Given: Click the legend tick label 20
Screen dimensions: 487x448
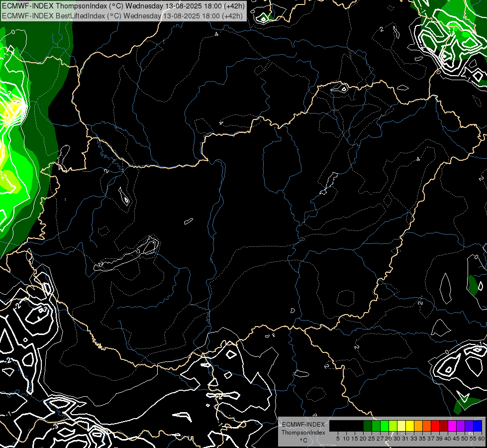Looking at the screenshot, I should tap(364, 439).
